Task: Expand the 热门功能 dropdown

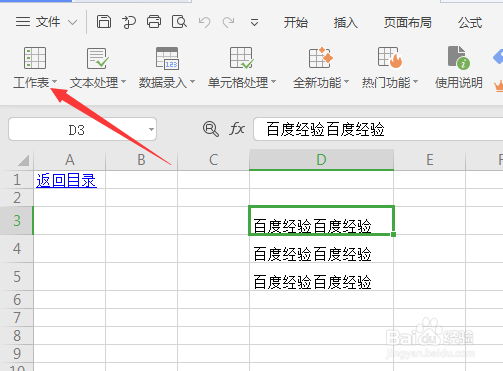Action: (x=415, y=81)
